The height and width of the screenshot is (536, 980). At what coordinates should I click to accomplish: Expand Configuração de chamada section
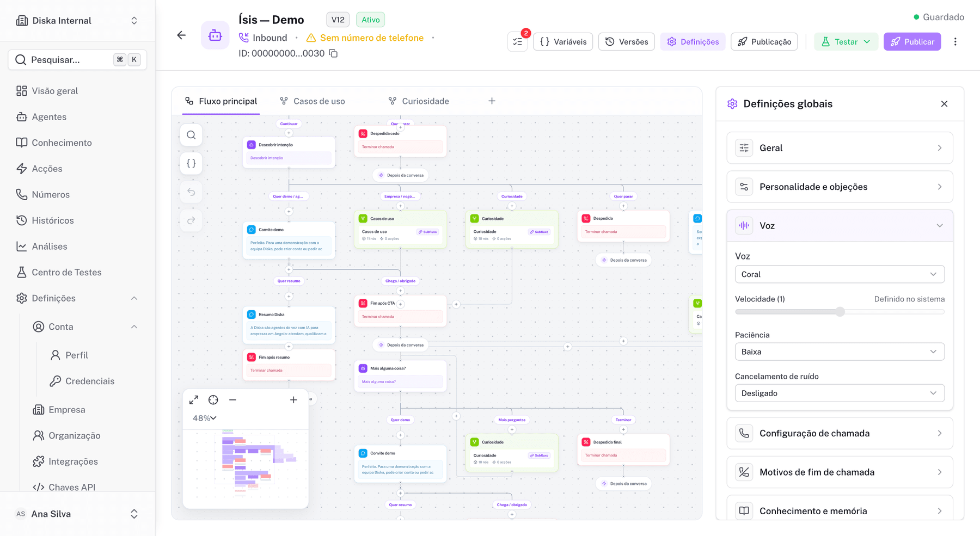pyautogui.click(x=840, y=433)
